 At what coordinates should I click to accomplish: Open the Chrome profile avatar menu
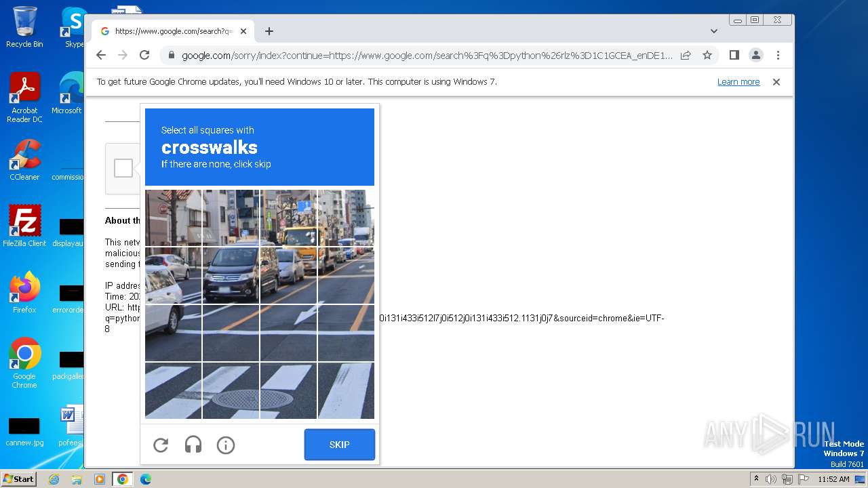point(756,55)
